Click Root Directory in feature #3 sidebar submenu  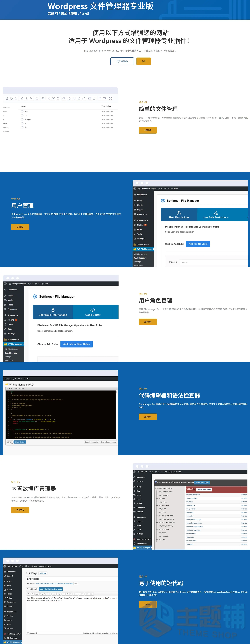click(x=11, y=353)
